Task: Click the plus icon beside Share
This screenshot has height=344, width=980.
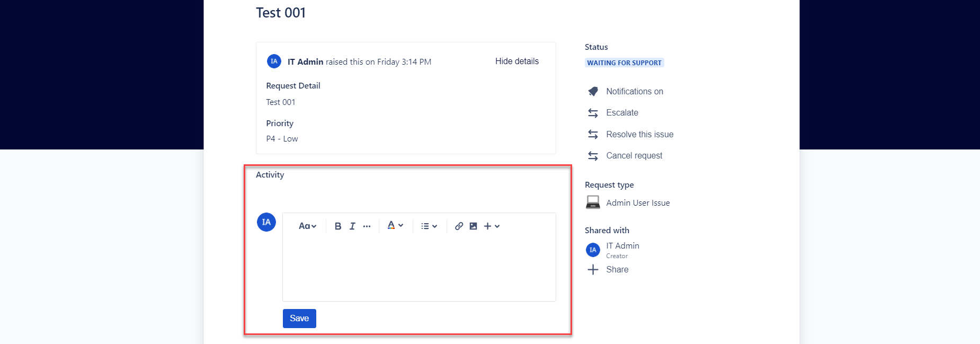Action: tap(593, 270)
